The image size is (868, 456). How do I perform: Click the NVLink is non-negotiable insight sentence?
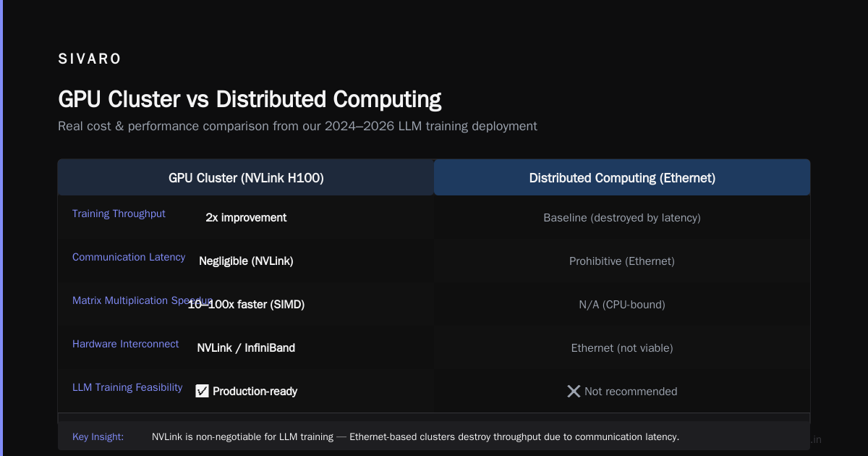[415, 436]
